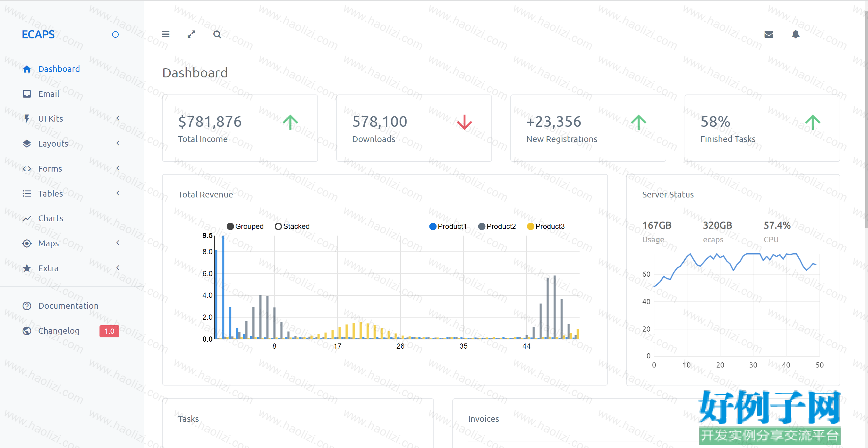Click the Dashboard home icon in sidebar
The width and height of the screenshot is (868, 448).
click(x=27, y=69)
